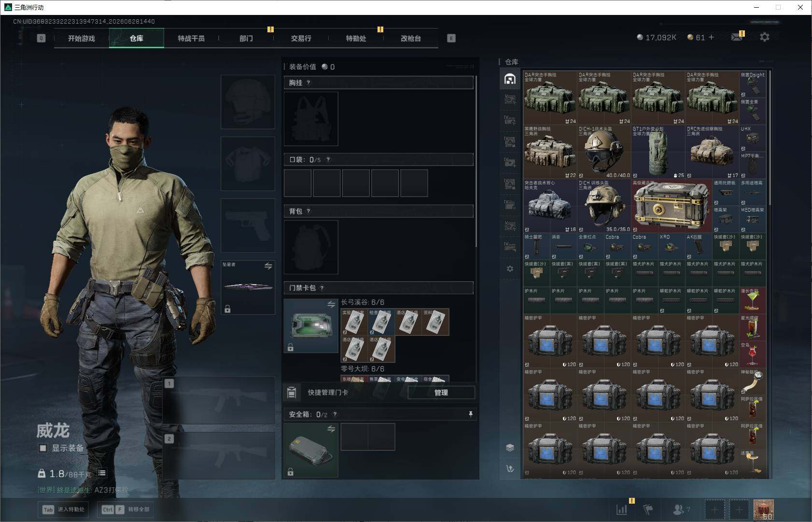
Task: Select the AK后握 grip item
Action: (699, 247)
